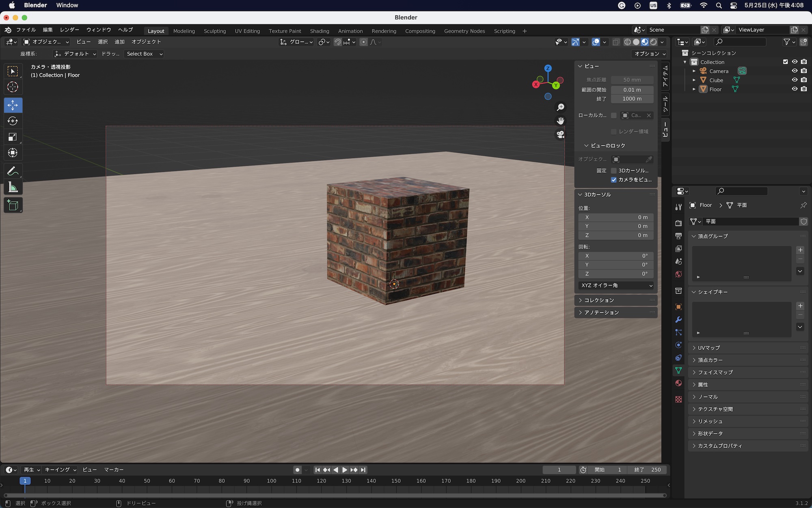This screenshot has height=508, width=812.
Task: Open the レンダー menu
Action: 69,30
